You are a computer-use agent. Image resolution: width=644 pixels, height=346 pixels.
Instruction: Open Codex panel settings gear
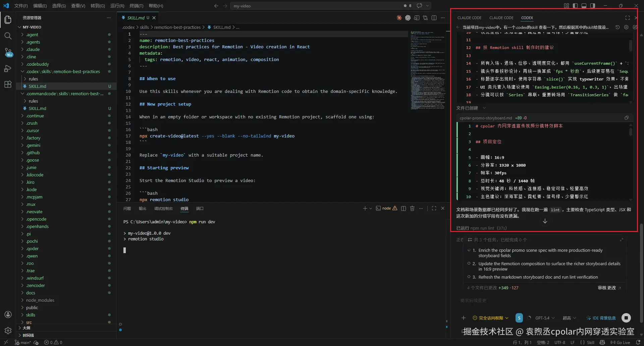626,27
